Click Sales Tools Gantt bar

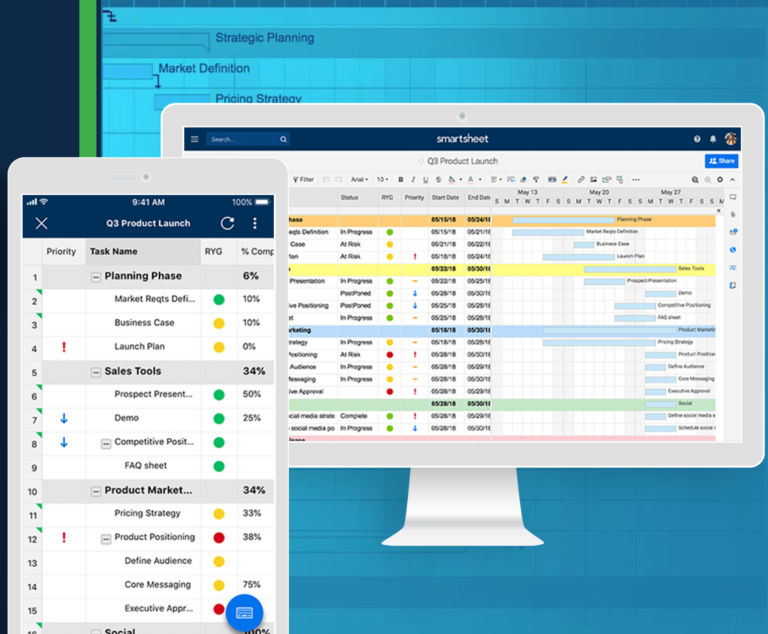coord(630,269)
